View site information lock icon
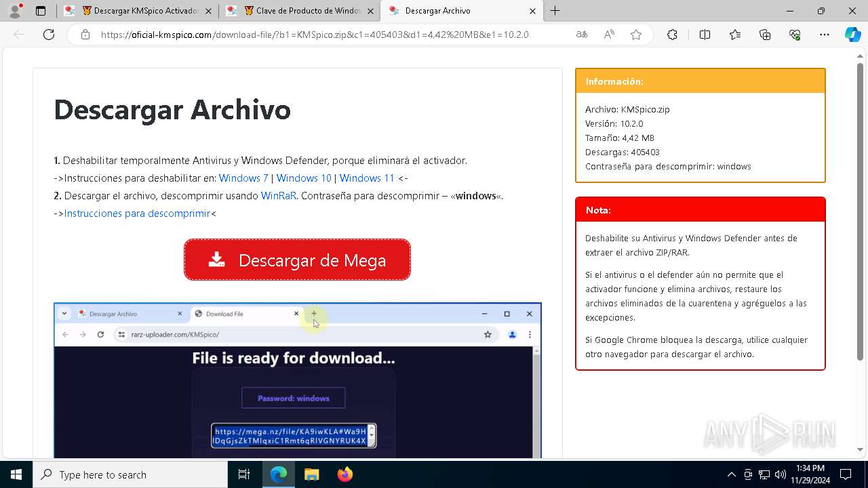This screenshot has height=488, width=868. click(x=85, y=35)
